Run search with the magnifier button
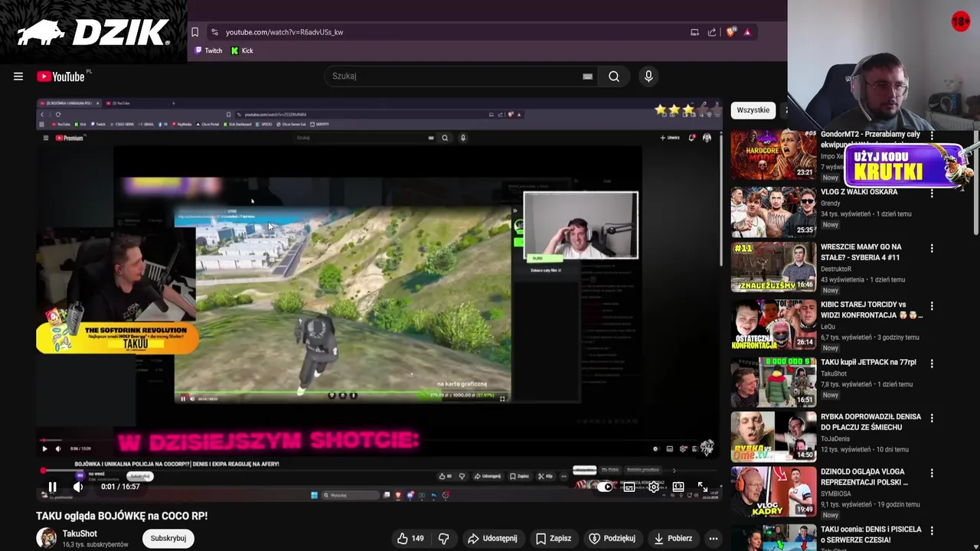This screenshot has height=551, width=980. tap(614, 77)
